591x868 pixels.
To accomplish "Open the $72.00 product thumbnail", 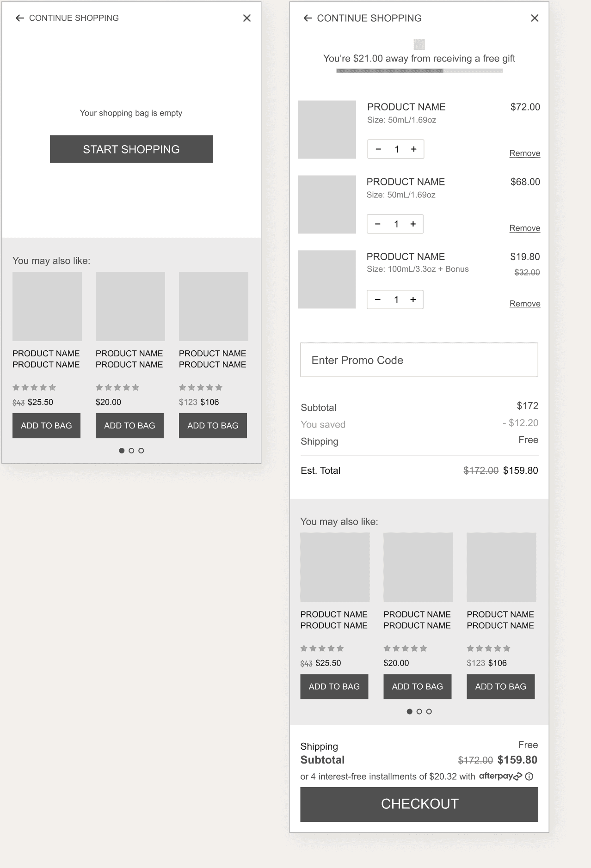I will [x=327, y=129].
